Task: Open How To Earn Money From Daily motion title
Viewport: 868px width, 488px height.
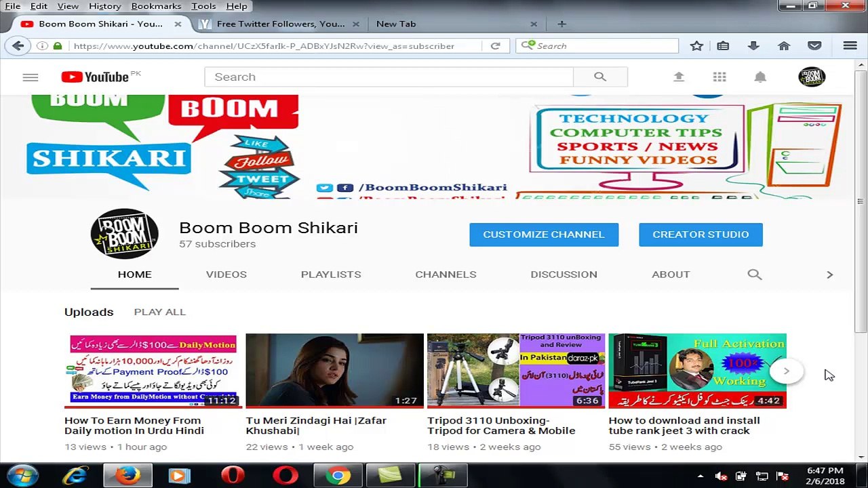Action: 134,426
